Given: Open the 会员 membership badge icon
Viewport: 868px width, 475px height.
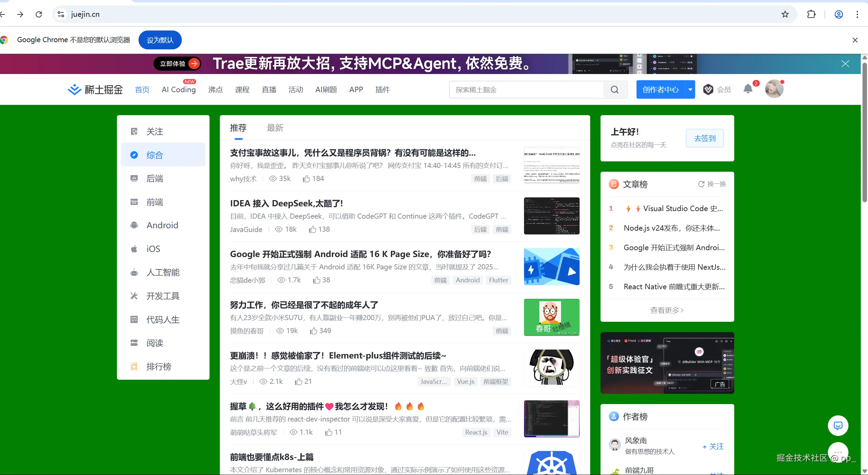Looking at the screenshot, I should tap(708, 89).
